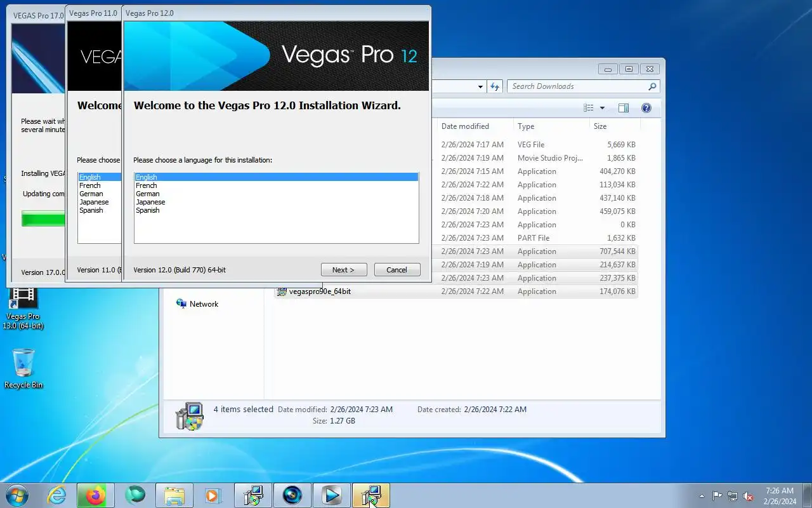This screenshot has height=508, width=812.
Task: Open Firefox from the taskbar
Action: coord(96,495)
